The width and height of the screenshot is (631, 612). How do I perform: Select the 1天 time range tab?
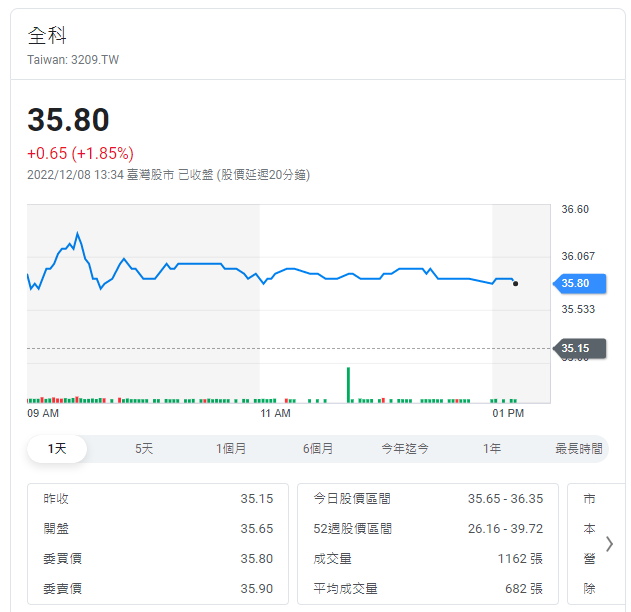point(57,449)
